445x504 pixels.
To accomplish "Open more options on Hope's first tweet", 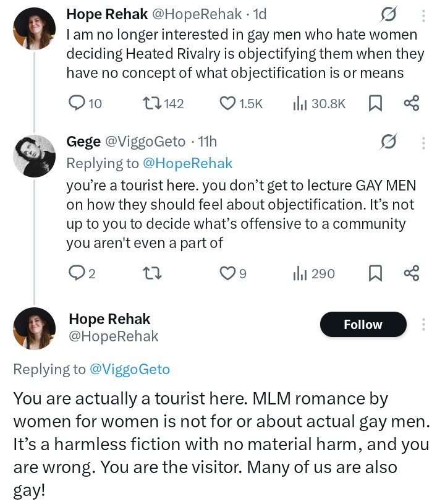I will (x=423, y=16).
